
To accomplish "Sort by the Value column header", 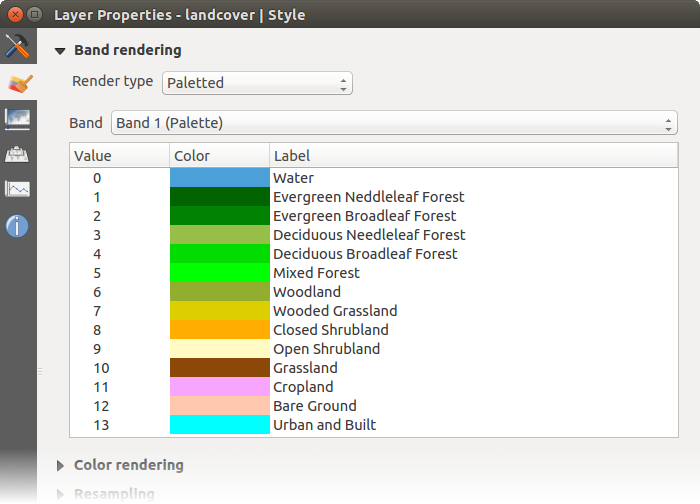I will point(118,156).
